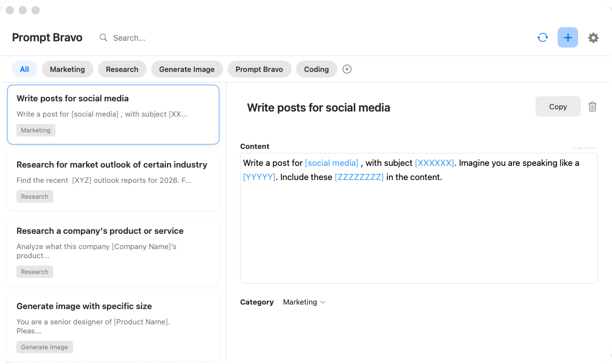Select the All category filter
612x364 pixels.
click(24, 69)
